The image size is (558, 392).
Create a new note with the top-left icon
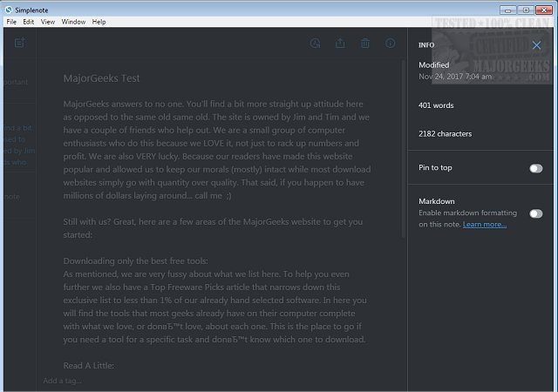[19, 43]
